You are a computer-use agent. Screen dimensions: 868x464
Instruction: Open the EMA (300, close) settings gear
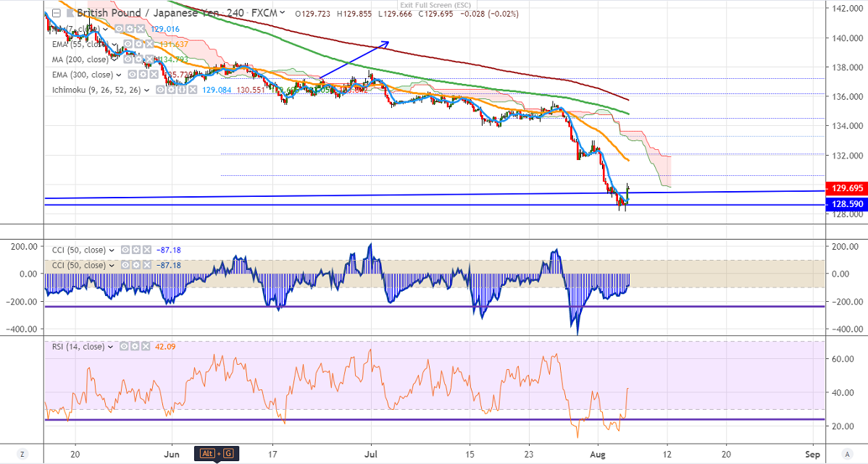pos(143,75)
